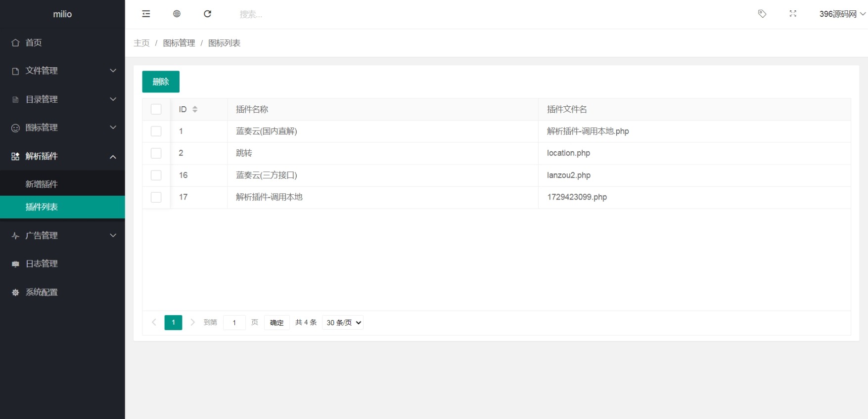Select the 新增插件 submenu item

pyautogui.click(x=62, y=184)
